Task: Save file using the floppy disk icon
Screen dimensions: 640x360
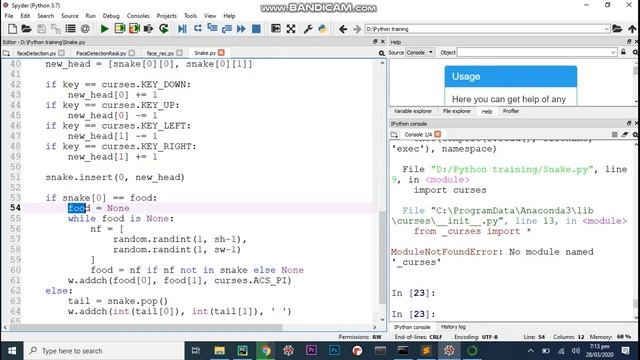Action: click(41, 29)
